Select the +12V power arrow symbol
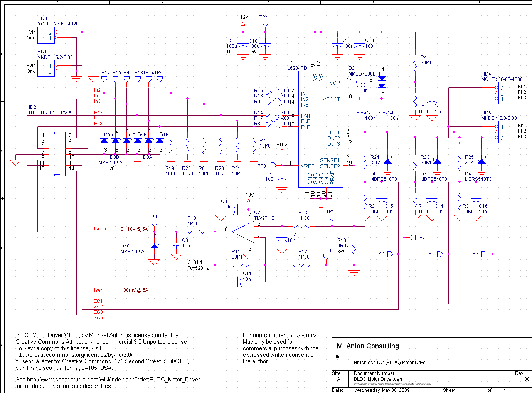532x393 pixels. 243,24
